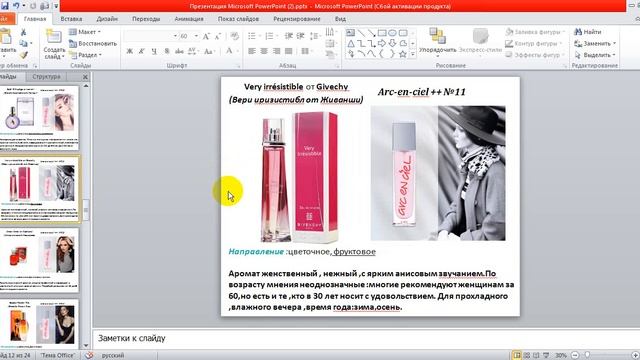Click Найти to find text

coord(588,32)
